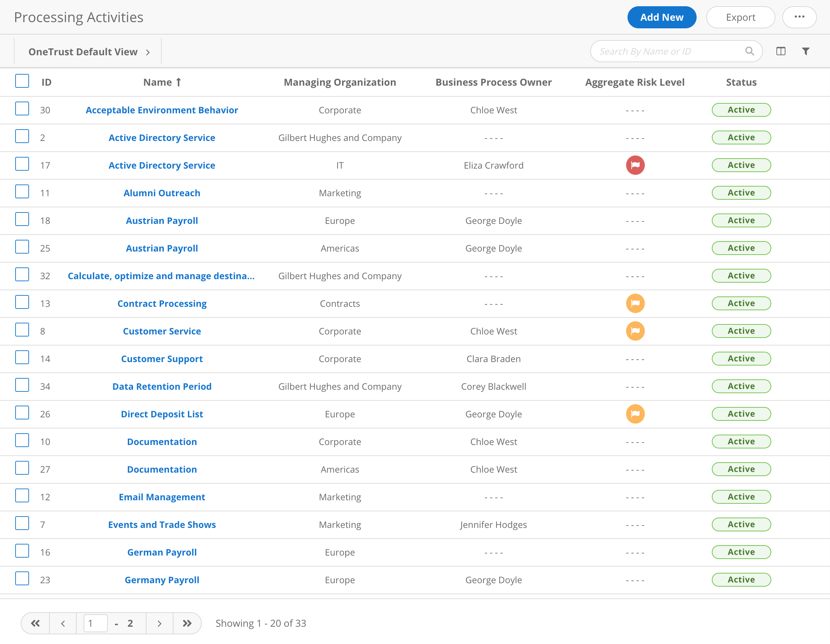Open the filter options panel
The image size is (830, 644).
coord(806,51)
